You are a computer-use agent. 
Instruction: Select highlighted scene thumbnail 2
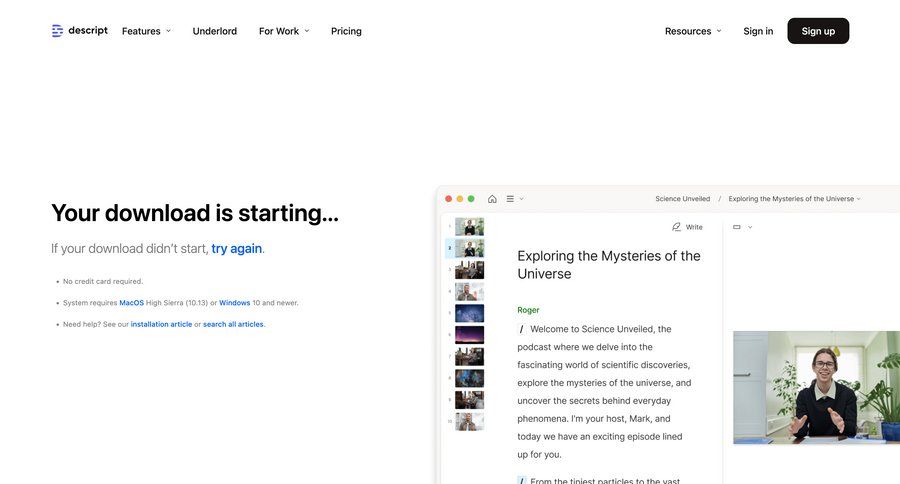[x=470, y=248]
